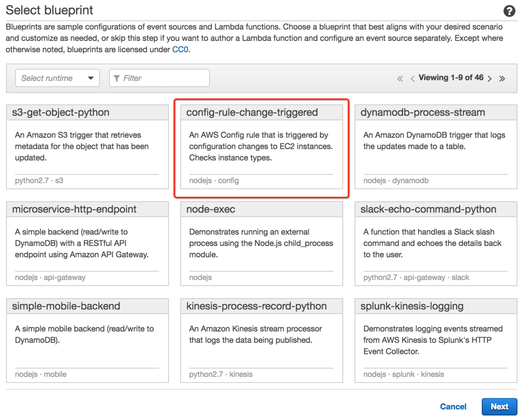Click the 'nodejs · api-gateway' tags

pyautogui.click(x=50, y=278)
